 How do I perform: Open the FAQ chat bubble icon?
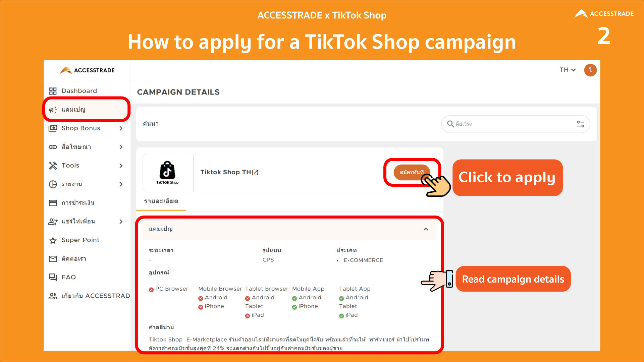[x=53, y=277]
